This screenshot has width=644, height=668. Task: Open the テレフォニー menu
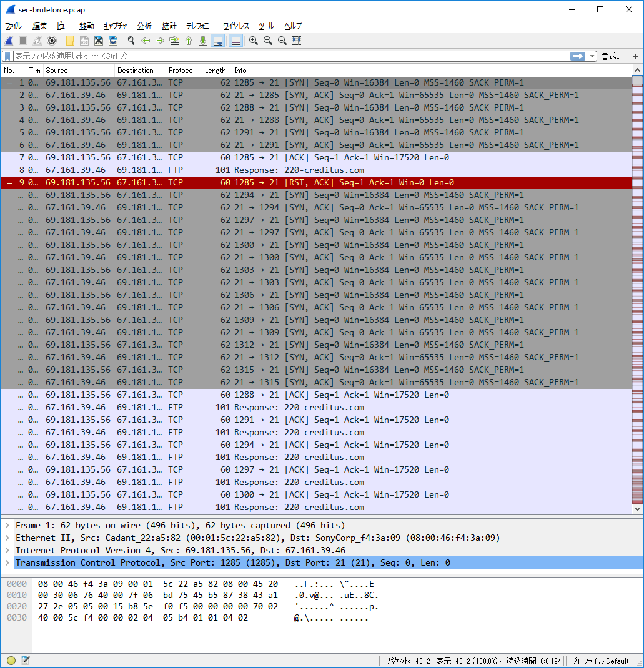click(x=199, y=26)
